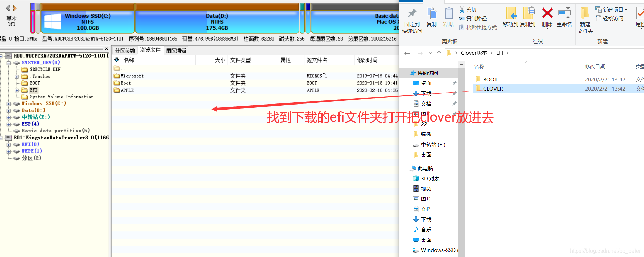Expand the ESP(4) tree node
644x257 pixels.
coord(8,124)
